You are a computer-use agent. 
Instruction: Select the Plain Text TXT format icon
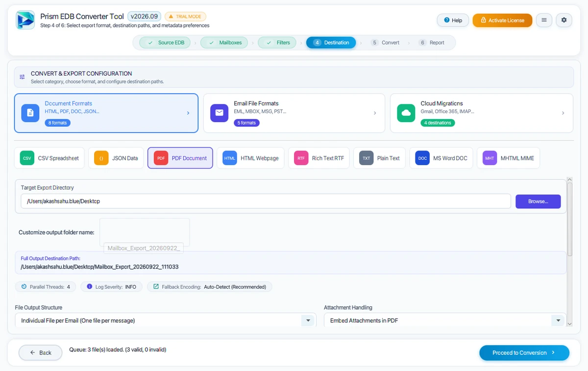pyautogui.click(x=366, y=158)
